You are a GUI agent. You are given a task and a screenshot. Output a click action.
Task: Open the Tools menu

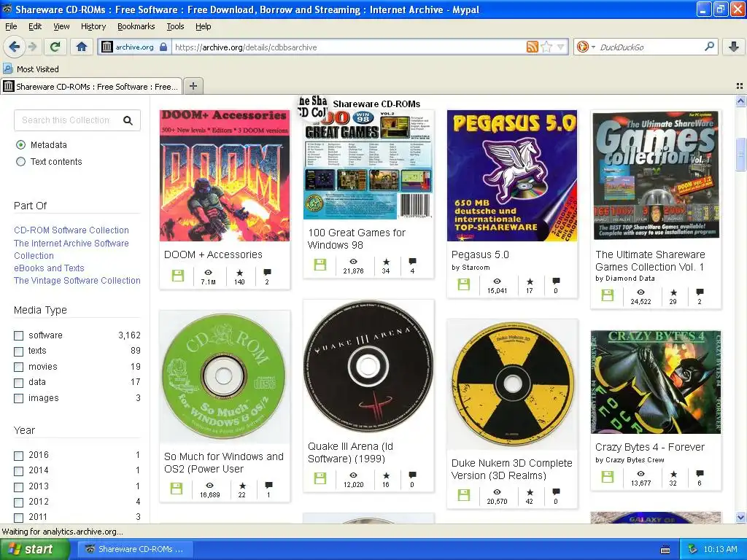175,26
